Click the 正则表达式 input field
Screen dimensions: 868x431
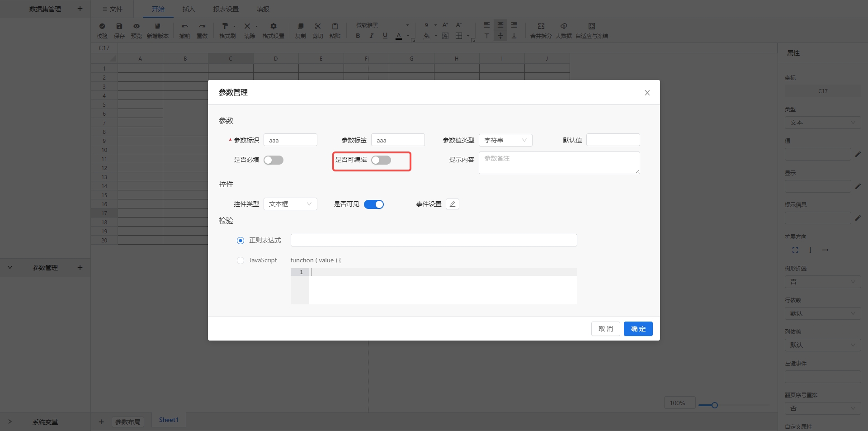coord(434,240)
